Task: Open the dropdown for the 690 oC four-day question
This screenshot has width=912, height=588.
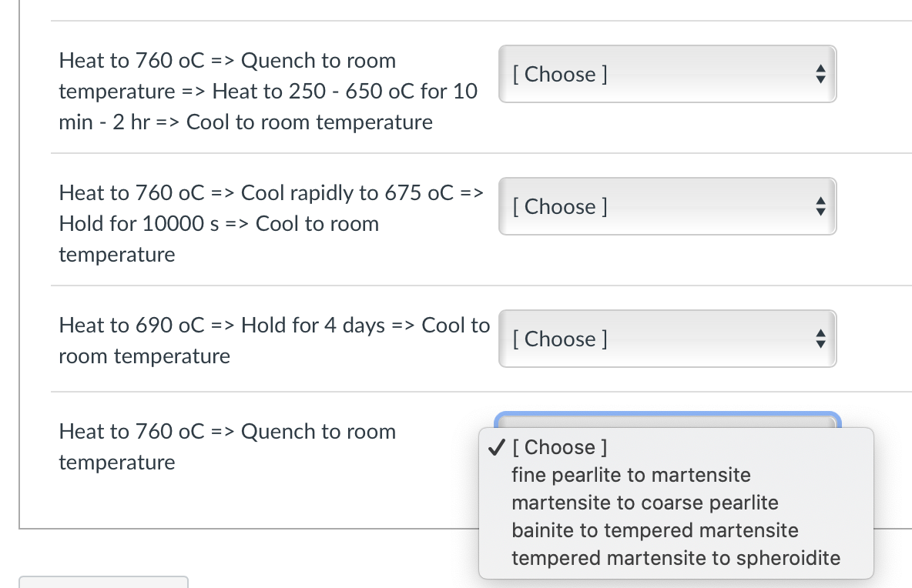Action: coord(667,339)
